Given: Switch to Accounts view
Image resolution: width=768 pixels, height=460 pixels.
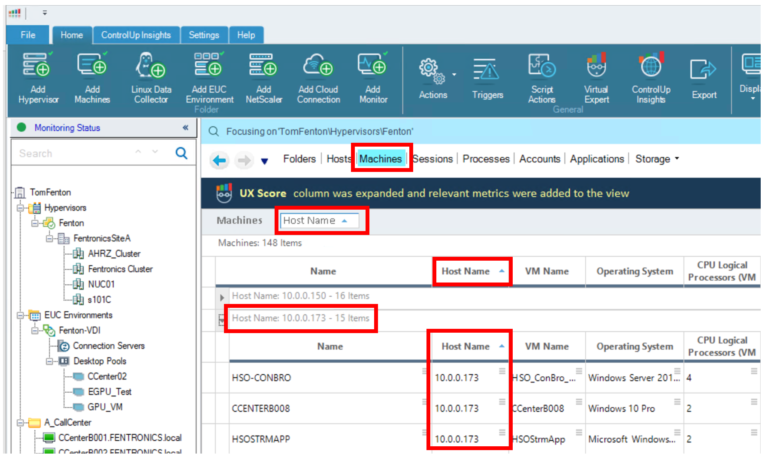Looking at the screenshot, I should [540, 159].
